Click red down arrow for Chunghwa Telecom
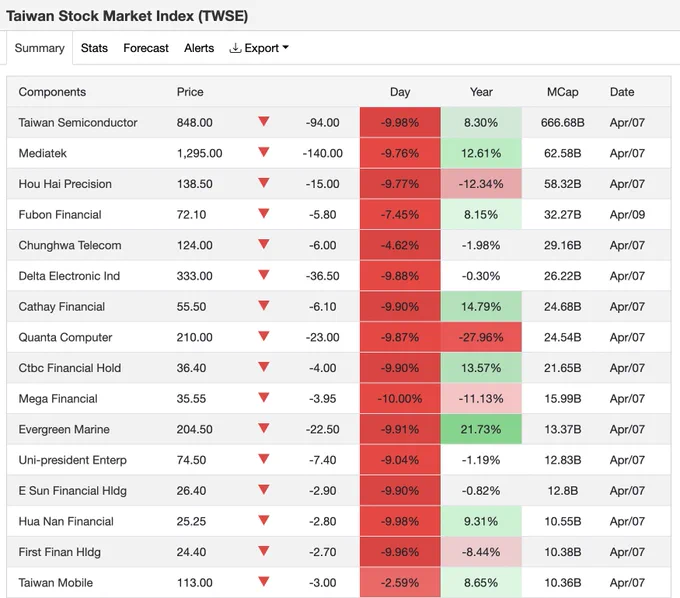Screen dimensions: 680x598 tap(264, 244)
